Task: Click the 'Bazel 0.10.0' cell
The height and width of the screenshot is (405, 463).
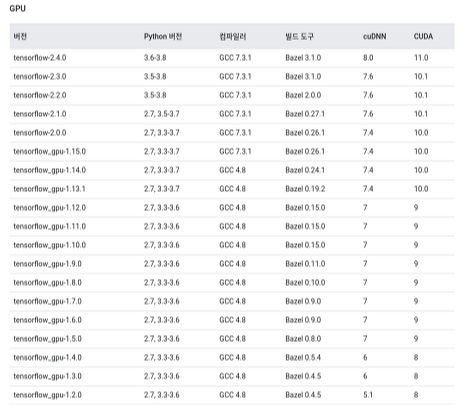Action: pyautogui.click(x=305, y=283)
